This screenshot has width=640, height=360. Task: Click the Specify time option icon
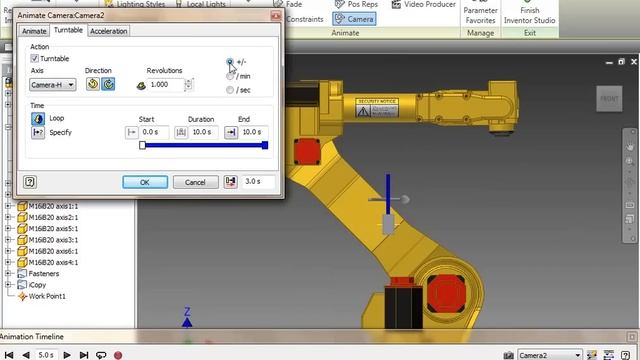point(38,133)
